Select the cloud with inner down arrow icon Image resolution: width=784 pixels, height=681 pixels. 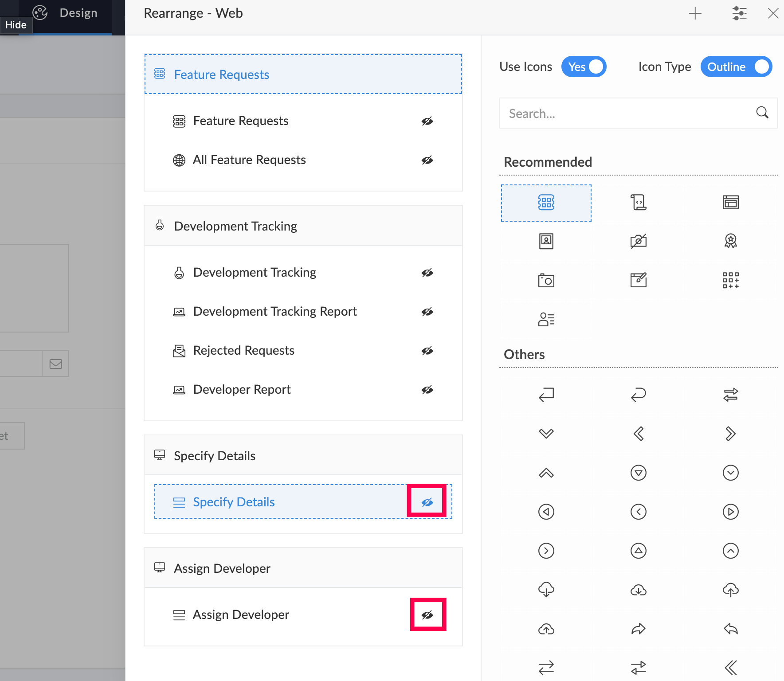(x=639, y=590)
